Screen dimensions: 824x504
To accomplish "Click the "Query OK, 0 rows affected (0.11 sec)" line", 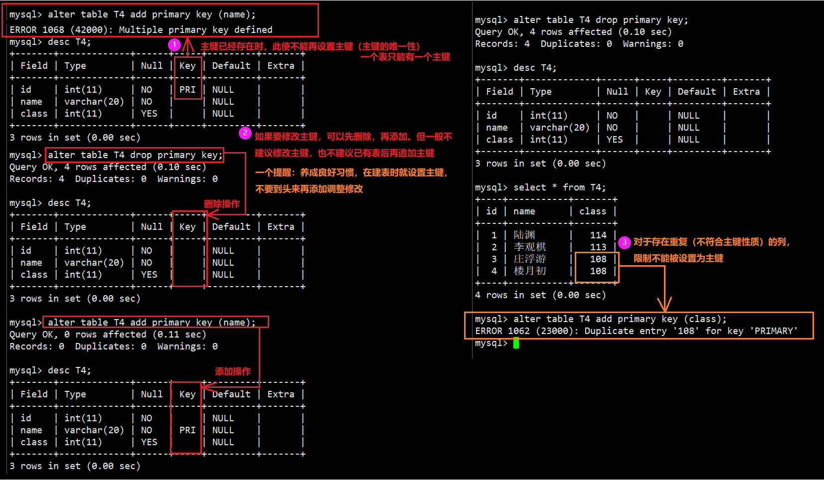I will pos(108,335).
